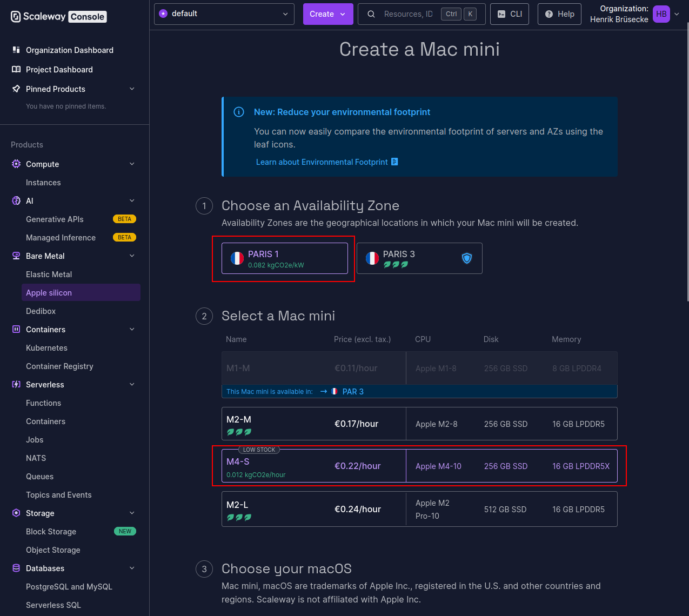Click the document icon after Environmental Footprint link

click(x=394, y=162)
